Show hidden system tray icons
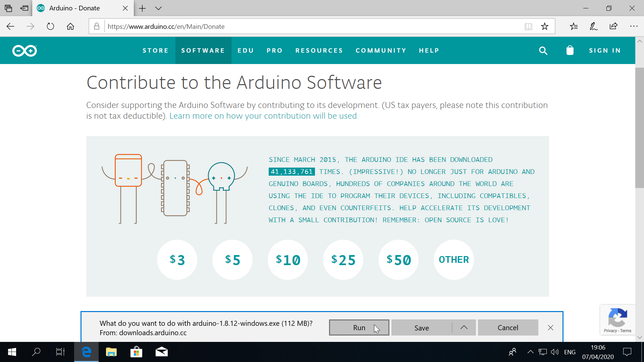The image size is (644, 362). [x=530, y=352]
